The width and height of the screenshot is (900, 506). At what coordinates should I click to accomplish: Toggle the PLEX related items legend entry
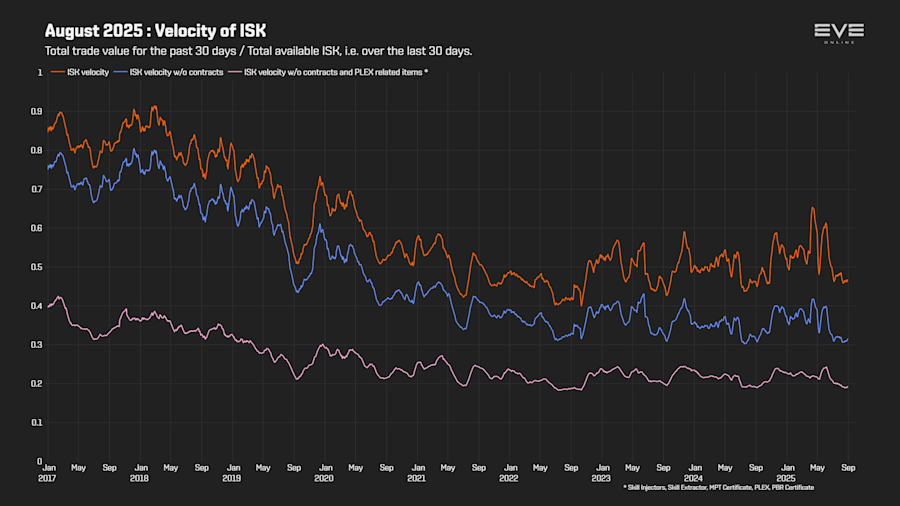(328, 72)
